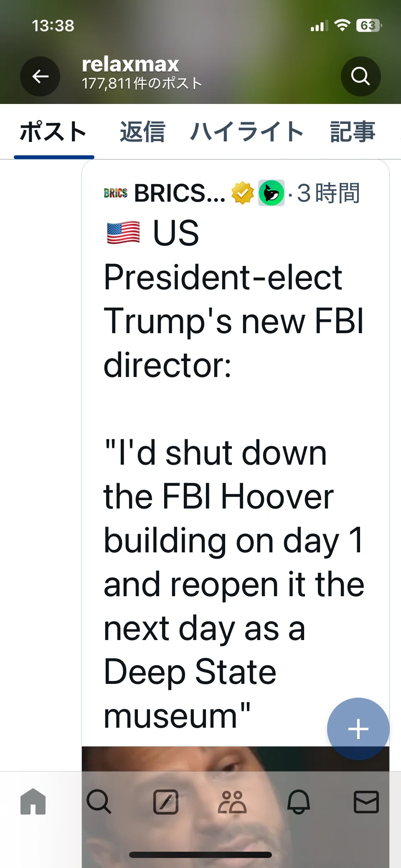Open Communities people icon
Viewport: 401px width, 868px height.
pos(232,802)
